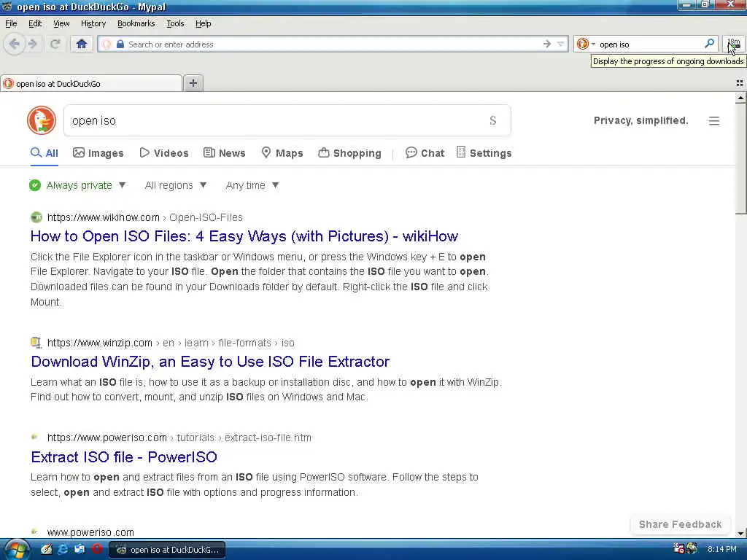Screen dimensions: 747x560
Task: Open 'How to Open ISO Files' wikiHow link
Action: pyautogui.click(x=244, y=236)
